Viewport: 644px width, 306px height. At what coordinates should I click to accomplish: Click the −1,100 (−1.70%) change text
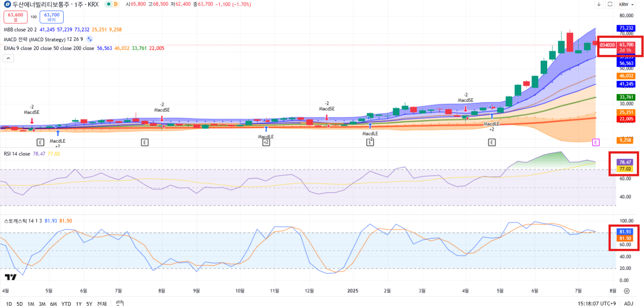click(233, 4)
